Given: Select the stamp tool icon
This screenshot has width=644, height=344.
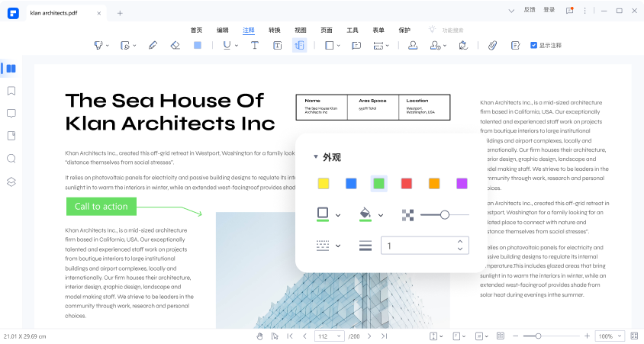Looking at the screenshot, I should point(412,46).
